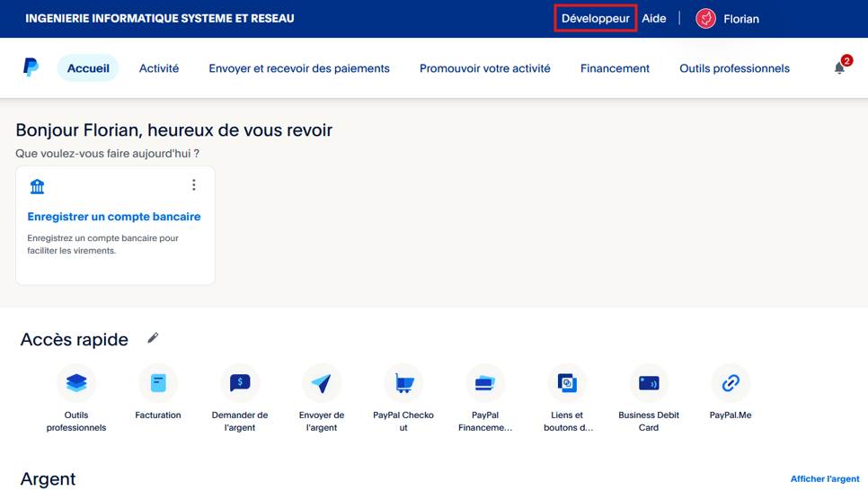
Task: Switch to the Activité tab
Action: click(x=159, y=68)
